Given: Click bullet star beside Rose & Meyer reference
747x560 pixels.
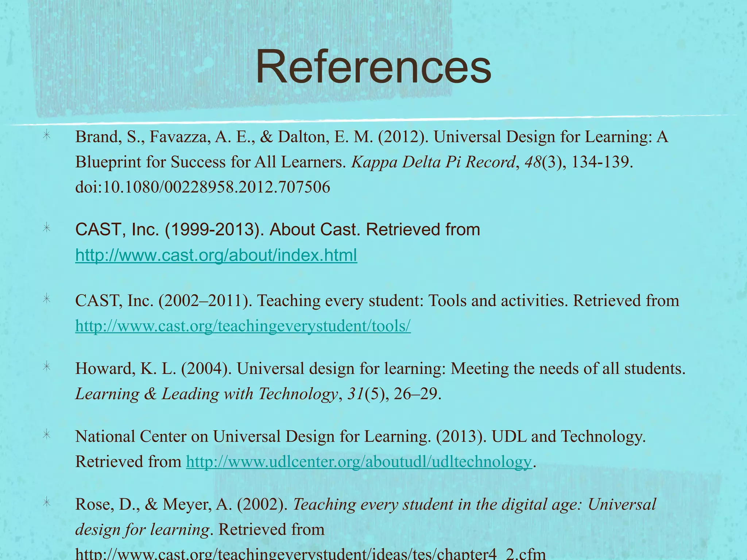Looking at the screenshot, I should click(x=46, y=502).
